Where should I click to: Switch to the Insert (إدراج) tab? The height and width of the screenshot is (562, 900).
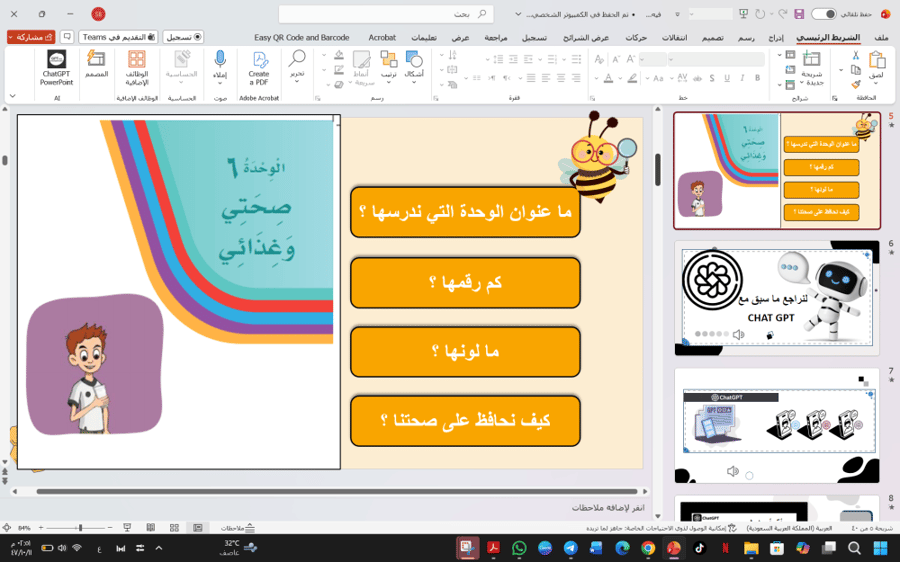tap(776, 37)
